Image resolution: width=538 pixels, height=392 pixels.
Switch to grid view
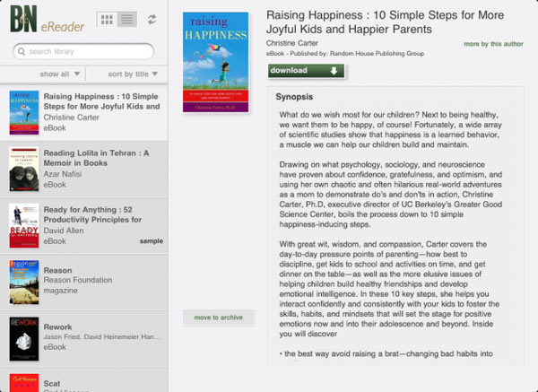107,19
